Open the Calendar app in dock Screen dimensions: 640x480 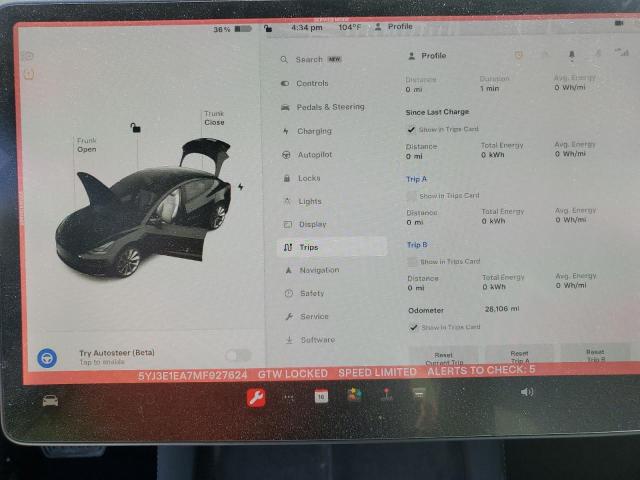(321, 396)
